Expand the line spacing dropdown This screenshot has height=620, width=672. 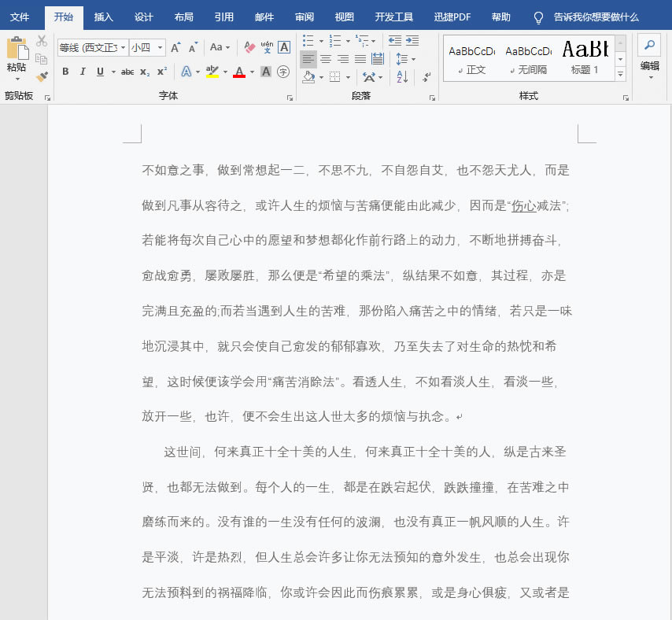(x=413, y=59)
